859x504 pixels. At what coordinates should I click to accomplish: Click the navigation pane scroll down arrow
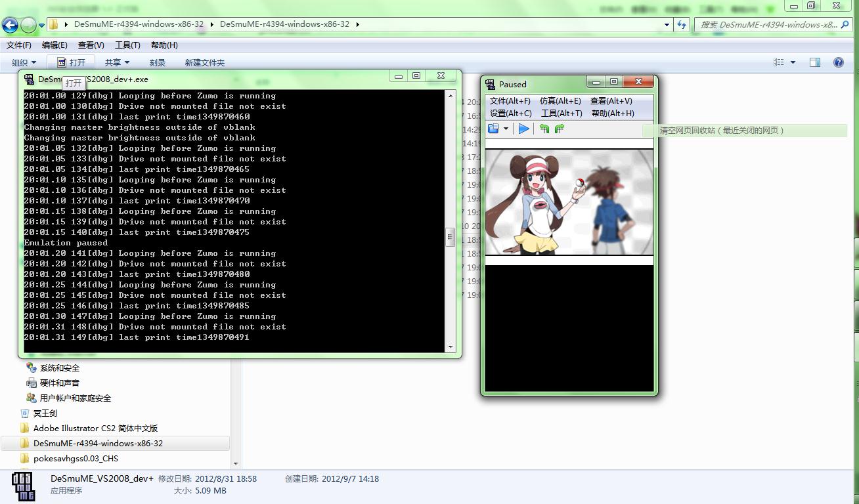[236, 463]
